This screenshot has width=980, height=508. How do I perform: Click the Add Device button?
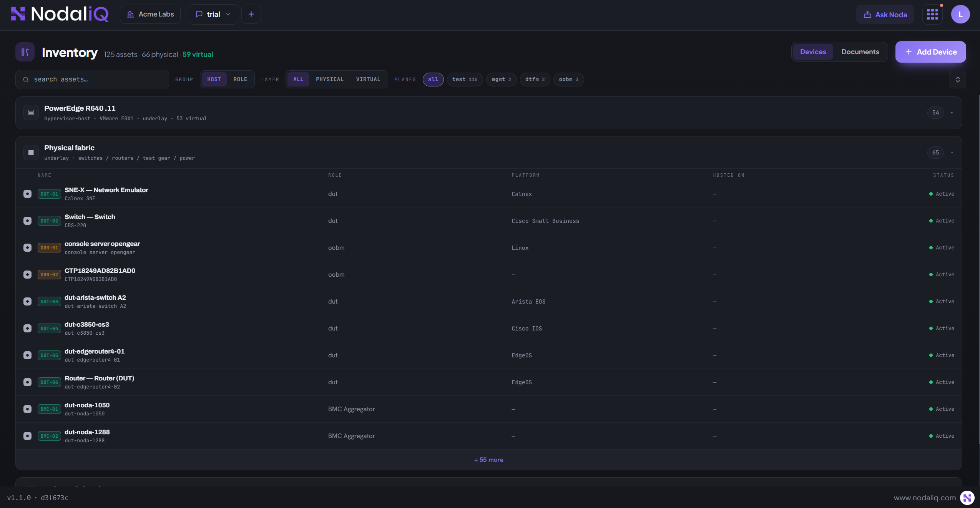930,52
